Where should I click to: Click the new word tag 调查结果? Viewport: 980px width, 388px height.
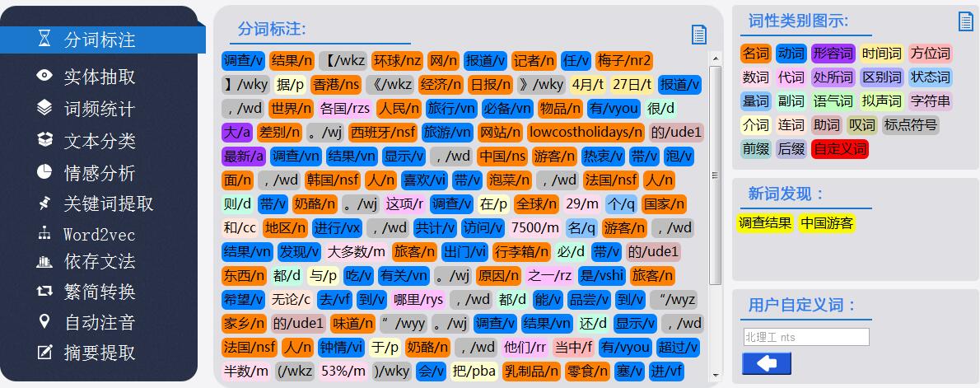tap(765, 223)
